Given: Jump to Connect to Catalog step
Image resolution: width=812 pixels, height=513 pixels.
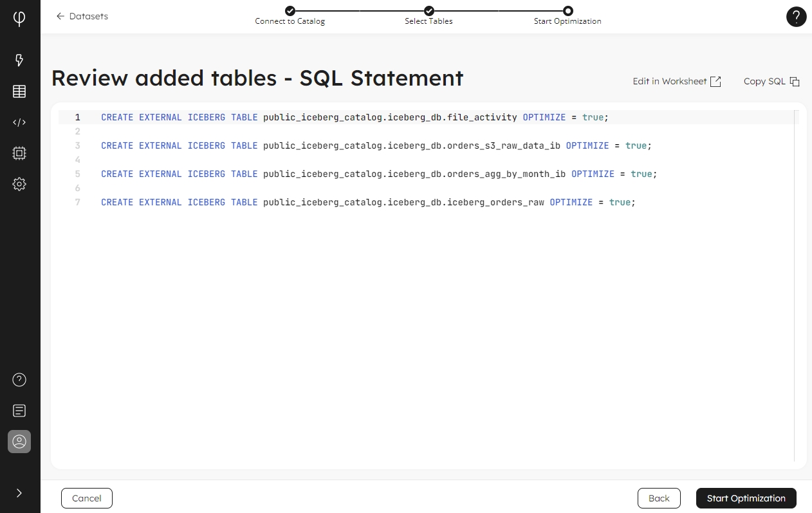Looking at the screenshot, I should [290, 11].
